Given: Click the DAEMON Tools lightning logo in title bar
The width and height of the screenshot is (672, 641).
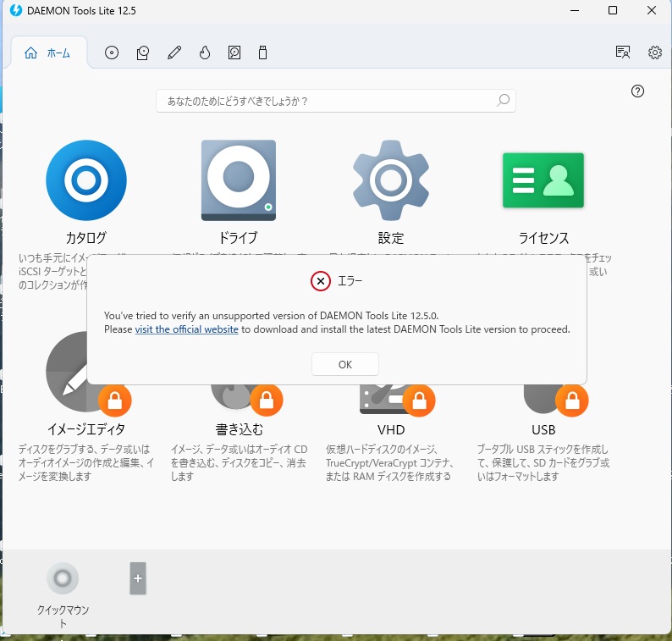Looking at the screenshot, I should click(16, 10).
